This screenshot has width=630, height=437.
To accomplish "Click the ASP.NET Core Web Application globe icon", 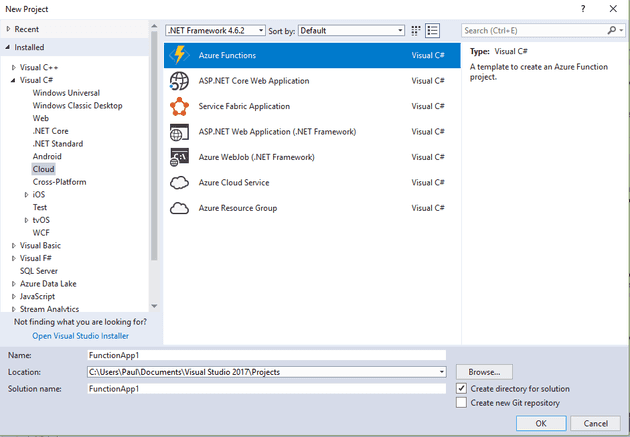I will [x=179, y=81].
